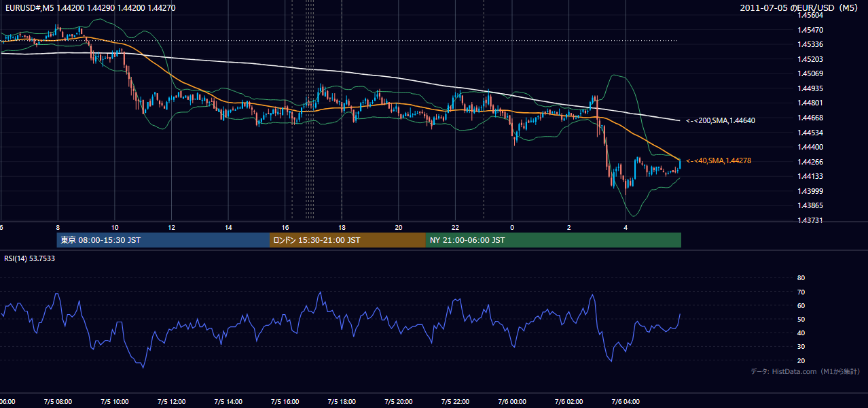Click price axis label 1.44400
This screenshot has width=868, height=408.
tap(811, 147)
